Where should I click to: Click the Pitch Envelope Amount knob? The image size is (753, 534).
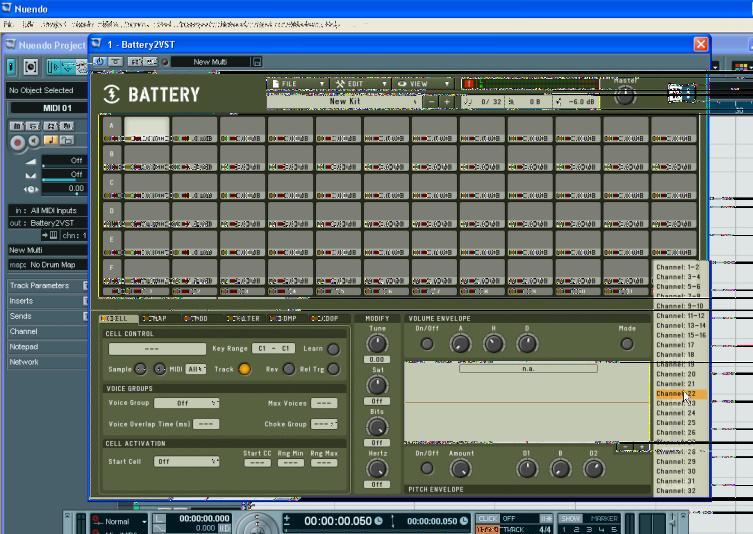click(462, 468)
